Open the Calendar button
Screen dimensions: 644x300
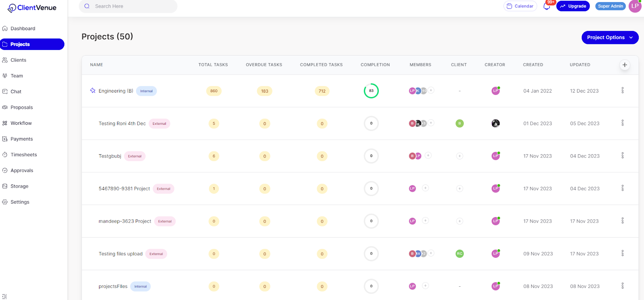point(520,6)
